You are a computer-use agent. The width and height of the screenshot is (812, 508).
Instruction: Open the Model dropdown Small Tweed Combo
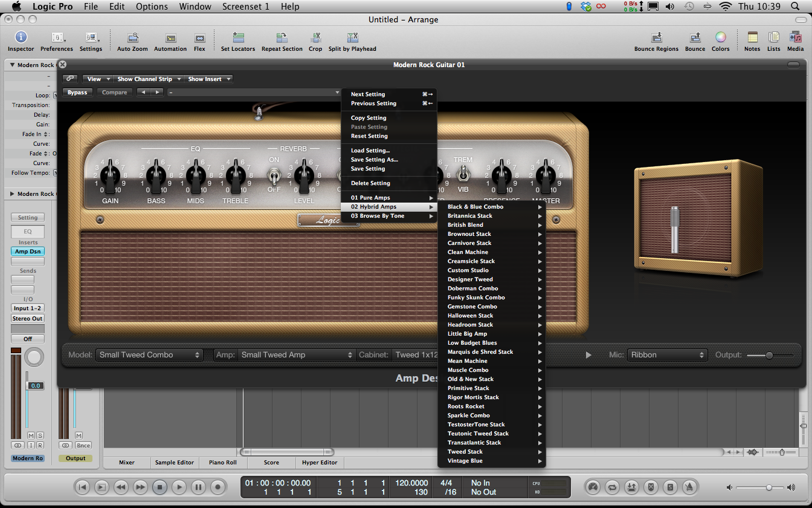pos(149,355)
